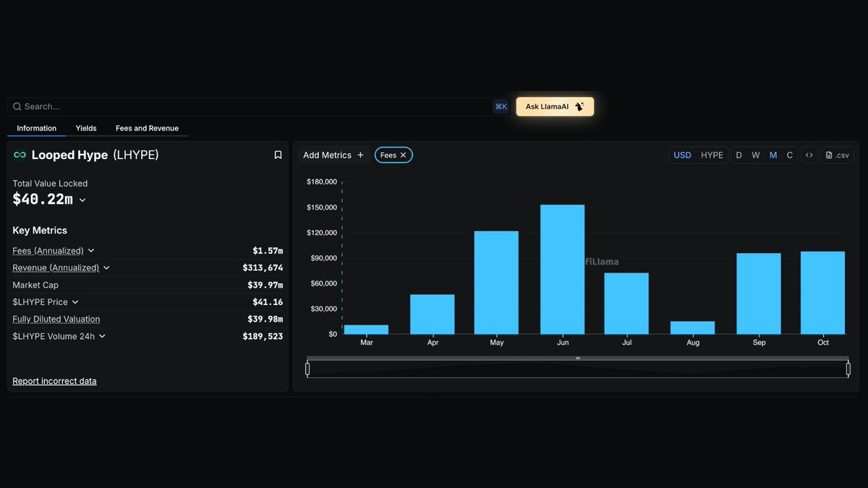Image resolution: width=868 pixels, height=488 pixels.
Task: Expand $LHYPE Price details
Action: 75,302
